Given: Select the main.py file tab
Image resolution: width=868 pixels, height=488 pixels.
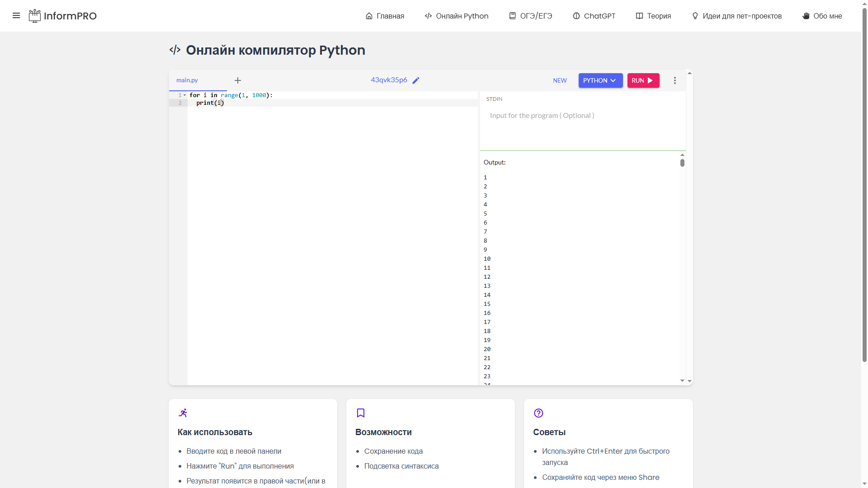Looking at the screenshot, I should point(187,80).
